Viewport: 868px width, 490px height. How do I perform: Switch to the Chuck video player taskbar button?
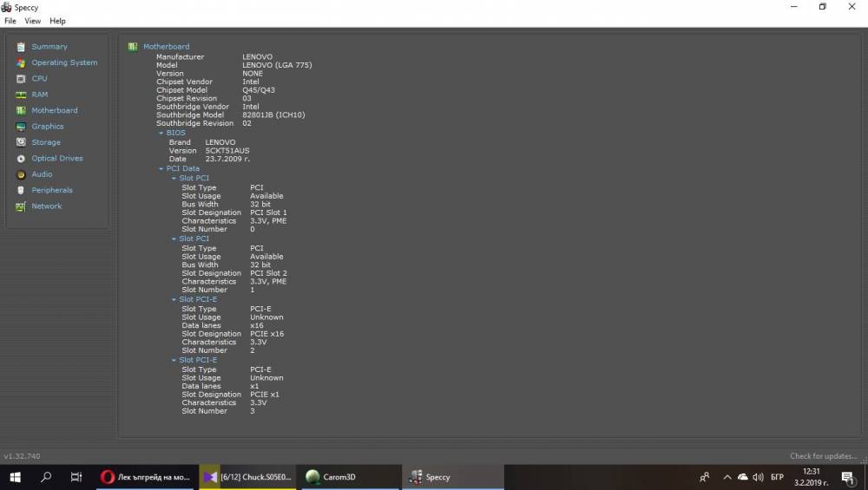[x=247, y=477]
